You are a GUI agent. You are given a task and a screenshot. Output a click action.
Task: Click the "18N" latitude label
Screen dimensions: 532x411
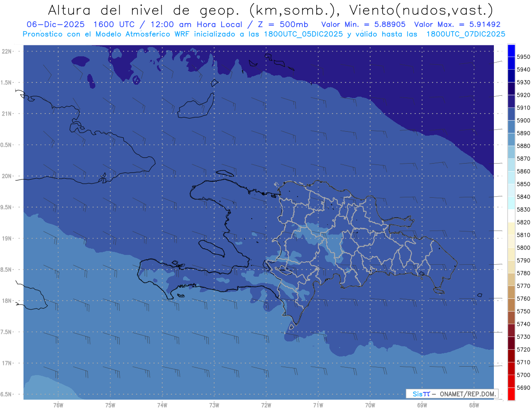click(6, 301)
